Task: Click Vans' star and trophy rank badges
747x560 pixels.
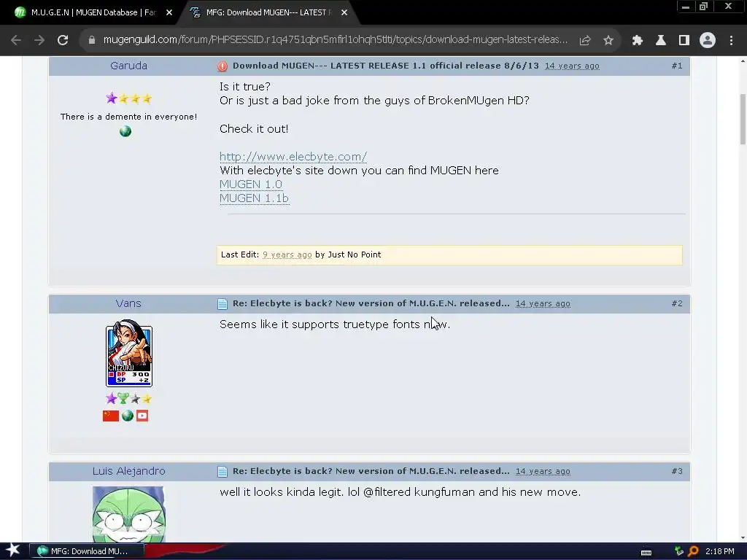Action: [128, 398]
